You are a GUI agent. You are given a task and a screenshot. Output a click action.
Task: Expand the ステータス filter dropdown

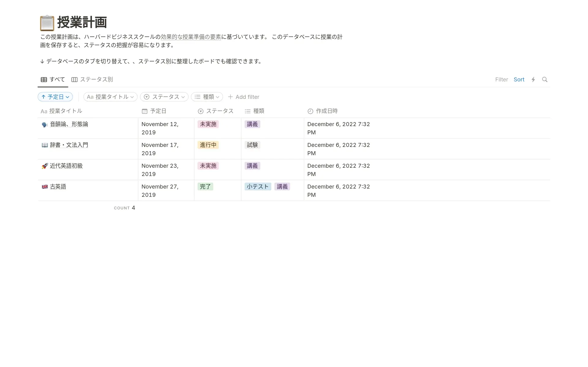click(164, 97)
